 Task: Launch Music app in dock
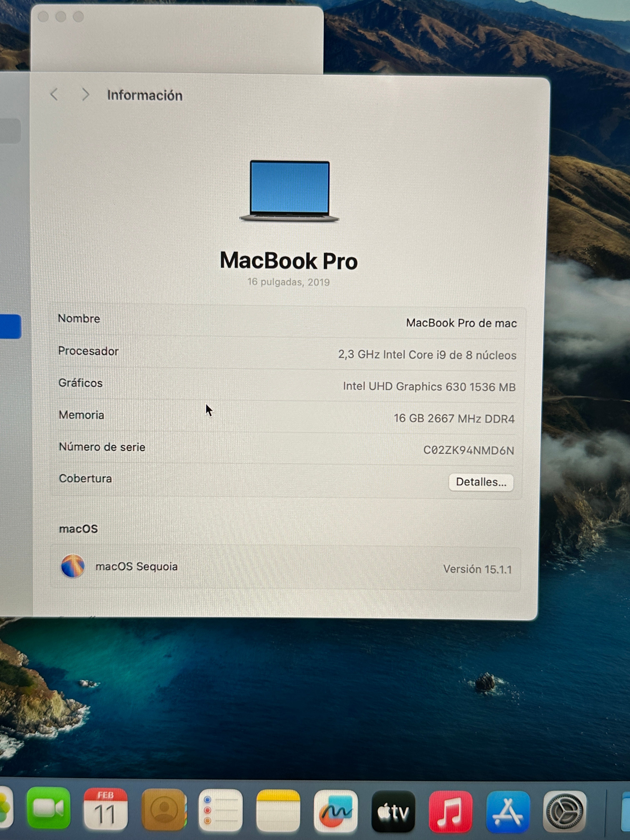click(450, 811)
